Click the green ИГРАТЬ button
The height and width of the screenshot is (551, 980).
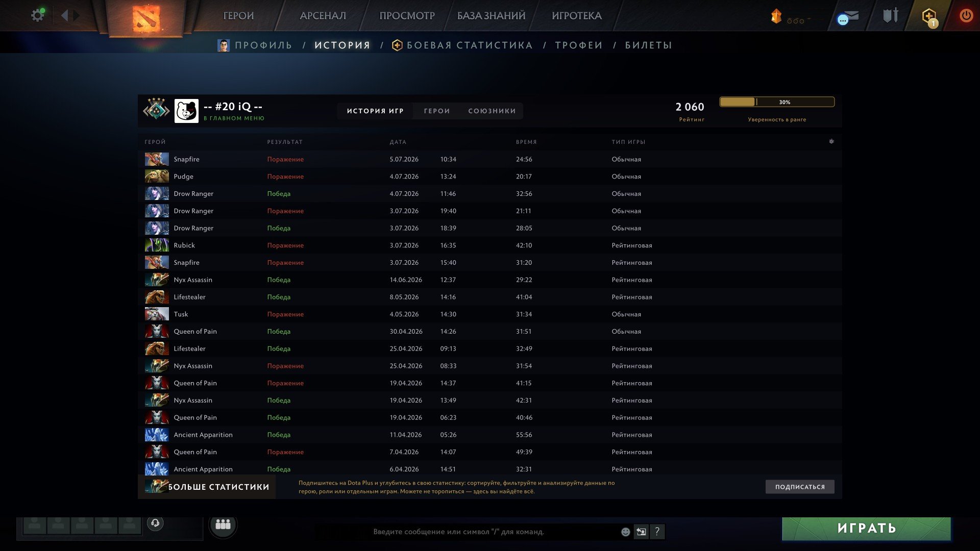point(866,528)
